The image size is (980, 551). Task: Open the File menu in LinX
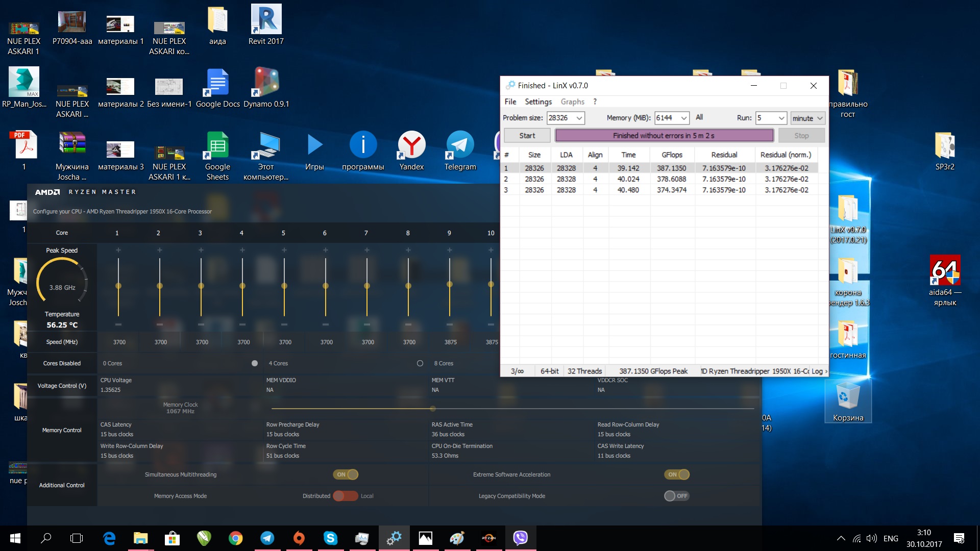(x=510, y=102)
